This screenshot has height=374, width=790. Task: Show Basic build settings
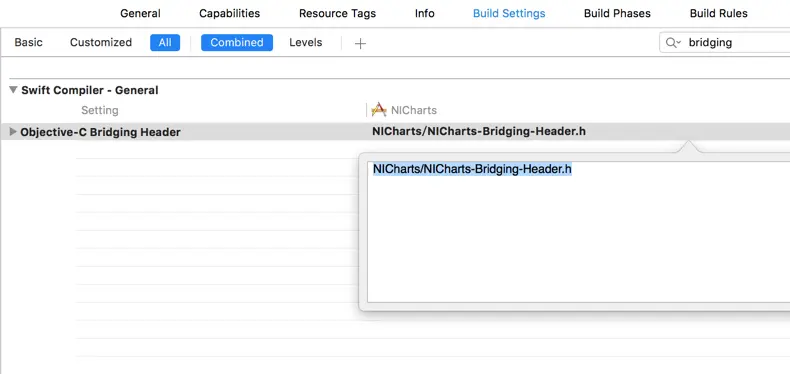[x=28, y=42]
